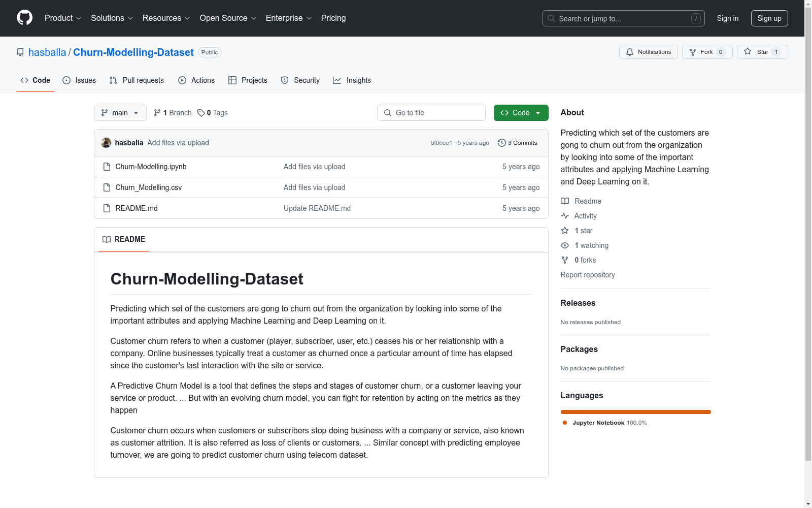Click the eye icon beside 1 watching
This screenshot has width=812, height=508.
pyautogui.click(x=565, y=245)
